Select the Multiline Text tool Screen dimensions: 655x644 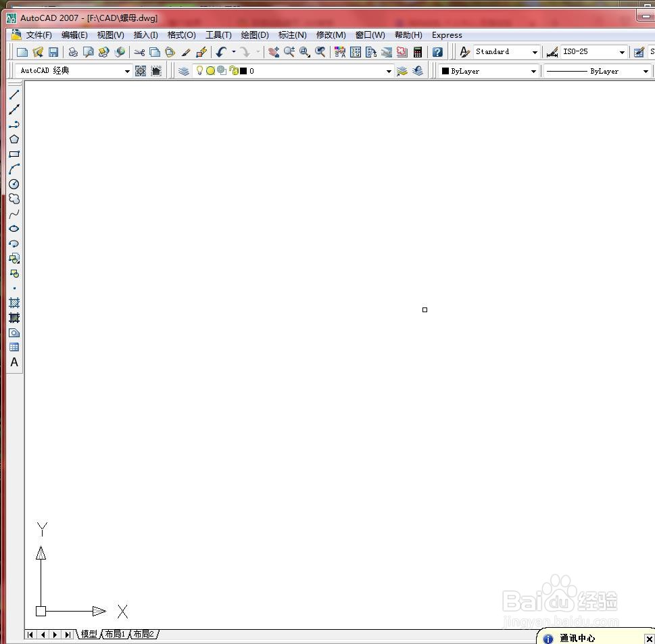(x=14, y=362)
